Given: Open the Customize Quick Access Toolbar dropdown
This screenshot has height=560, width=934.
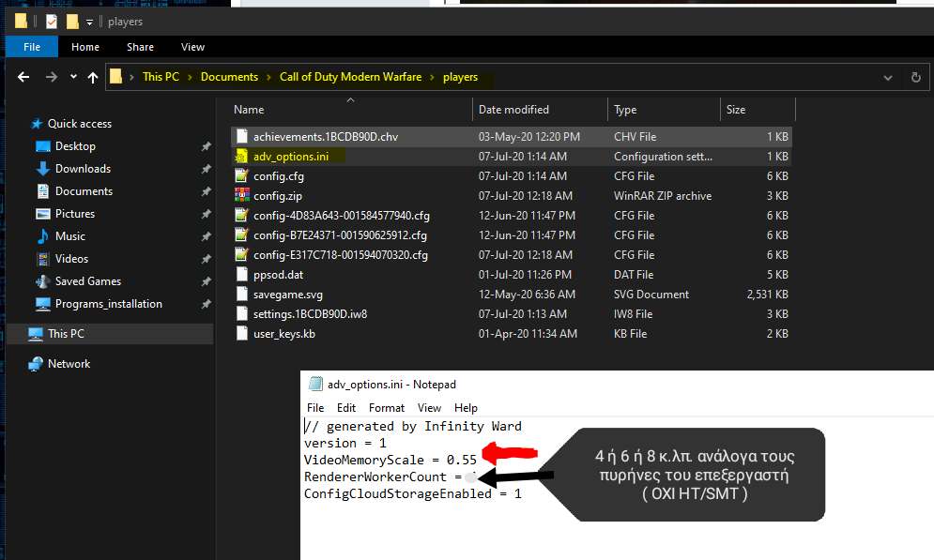Looking at the screenshot, I should 89,22.
